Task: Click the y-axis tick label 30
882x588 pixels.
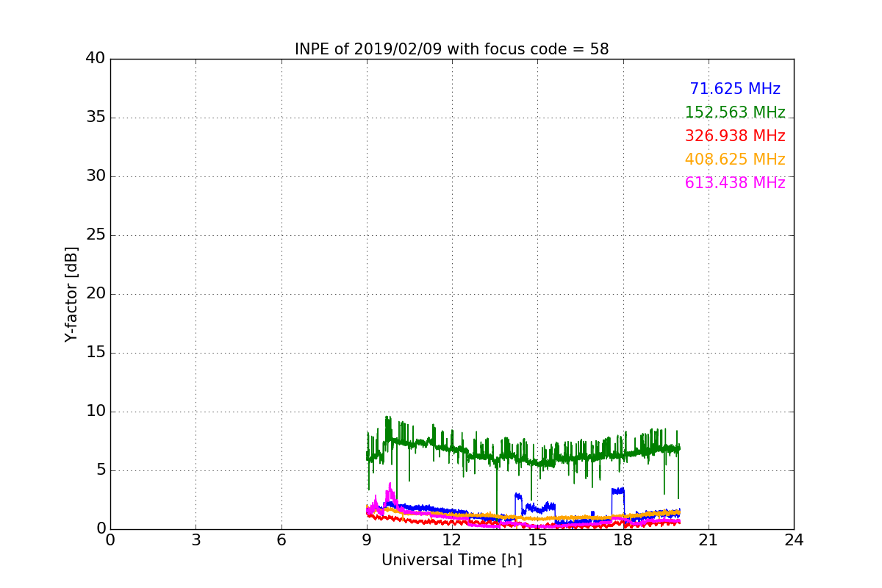Action: point(96,176)
